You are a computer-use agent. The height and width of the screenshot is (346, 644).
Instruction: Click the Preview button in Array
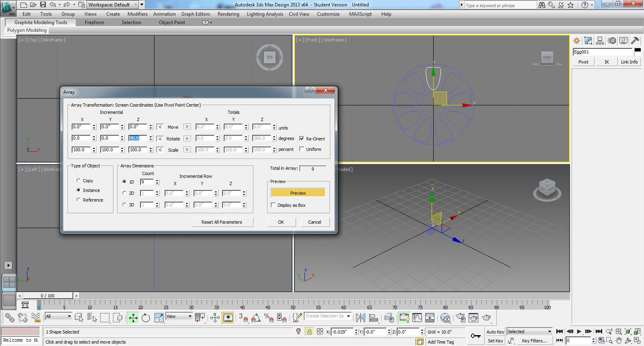[x=298, y=193]
